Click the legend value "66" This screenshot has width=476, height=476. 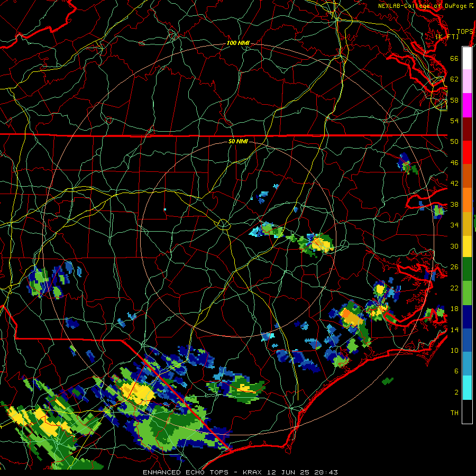pos(454,58)
